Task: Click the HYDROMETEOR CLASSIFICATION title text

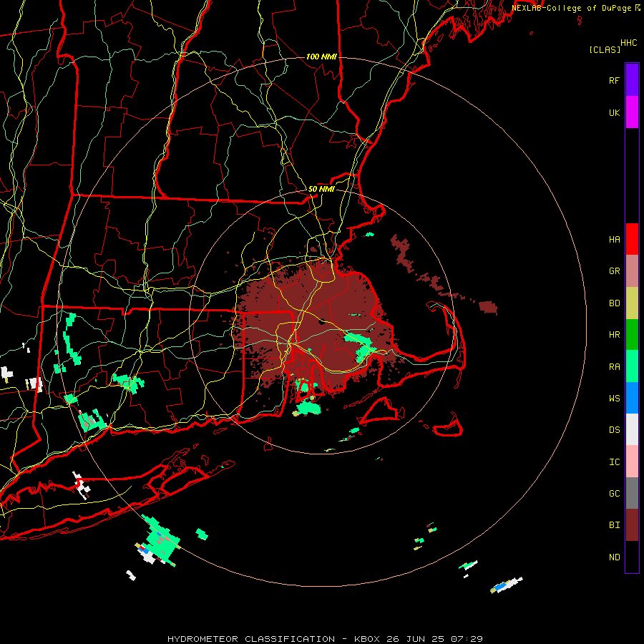Action: pyautogui.click(x=251, y=639)
